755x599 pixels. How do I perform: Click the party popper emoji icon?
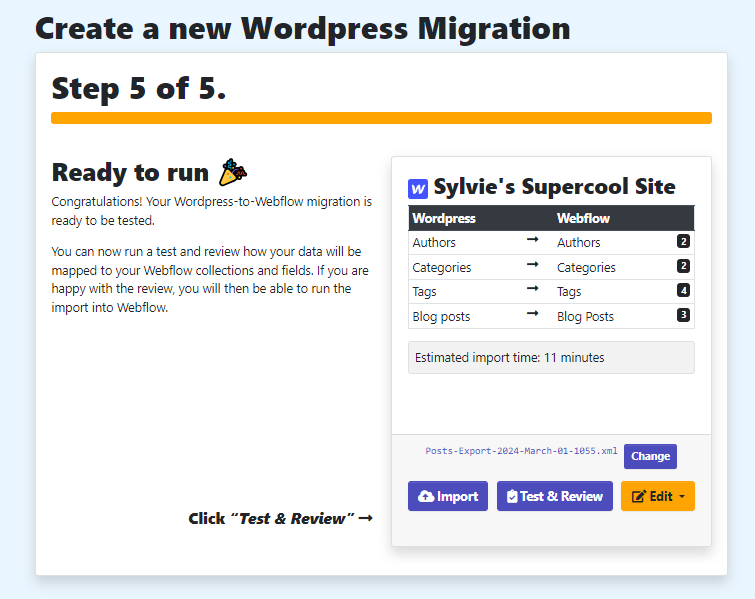pos(233,172)
